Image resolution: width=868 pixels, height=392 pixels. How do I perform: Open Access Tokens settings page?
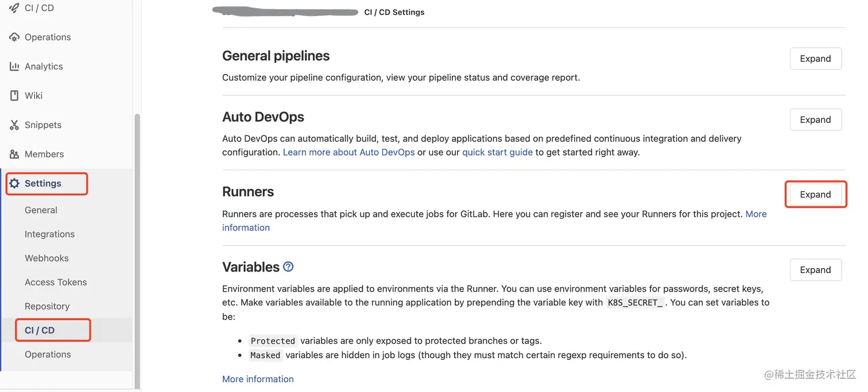click(x=56, y=282)
